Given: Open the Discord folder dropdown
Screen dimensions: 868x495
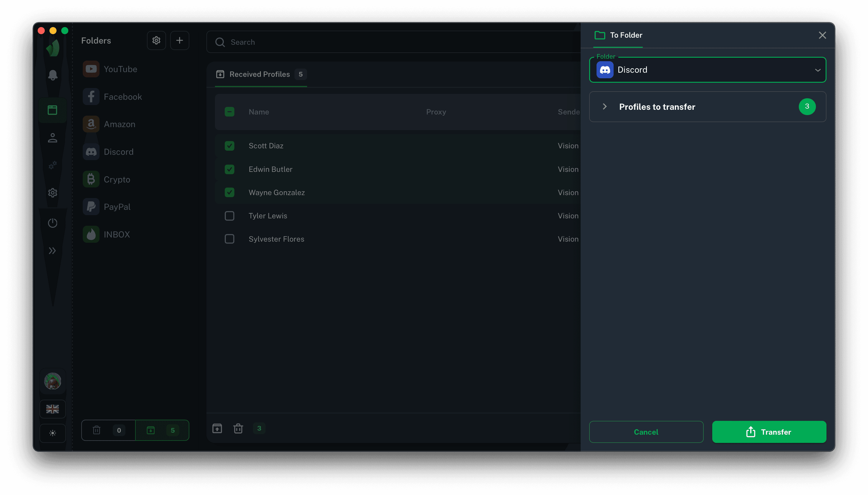Looking at the screenshot, I should (708, 70).
